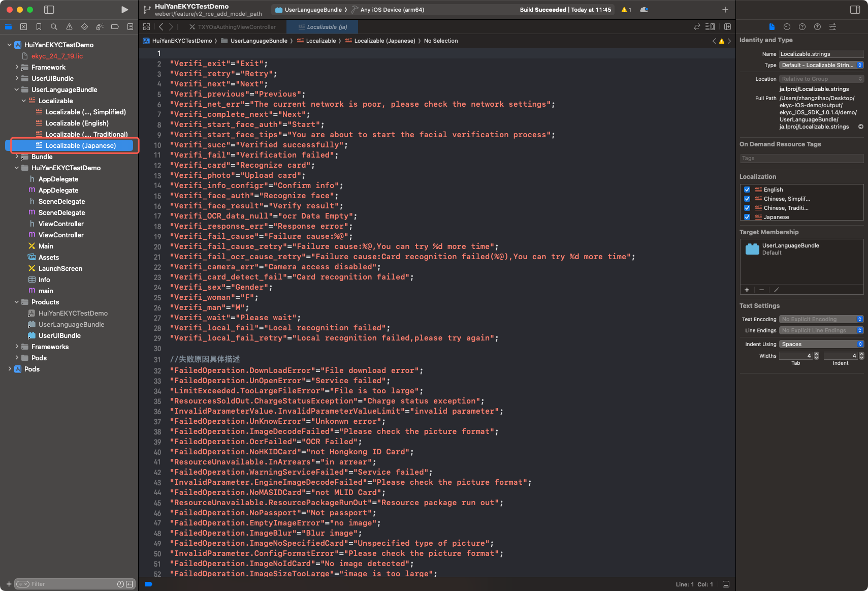
Task: Add an editor pane on the right
Action: tap(727, 27)
